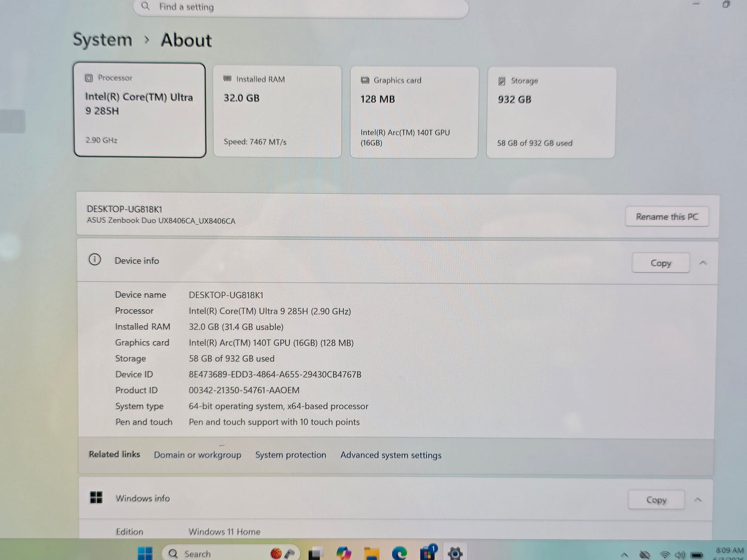Focus the Find a setting search field
Viewport: 747px width, 560px height.
click(301, 7)
